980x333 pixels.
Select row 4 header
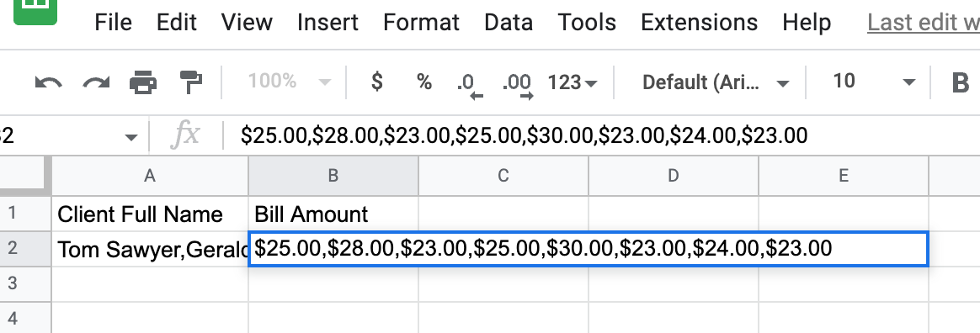25,317
